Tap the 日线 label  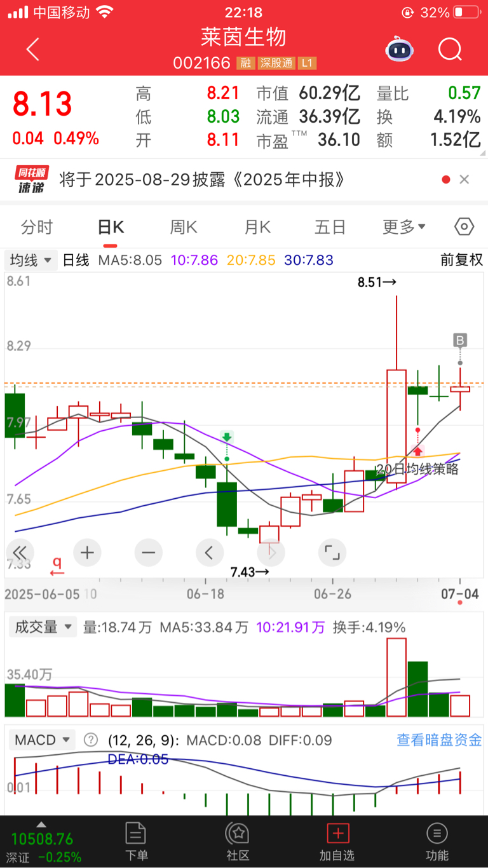tap(76, 260)
